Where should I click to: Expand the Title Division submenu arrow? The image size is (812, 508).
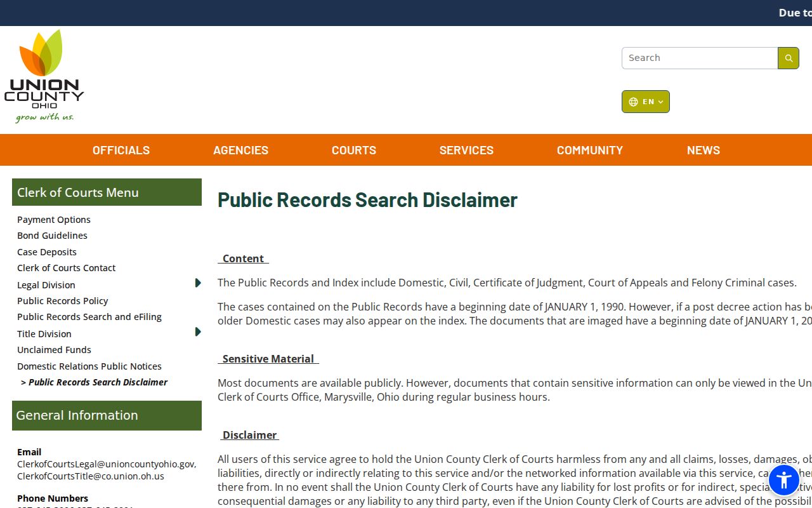pos(198,332)
